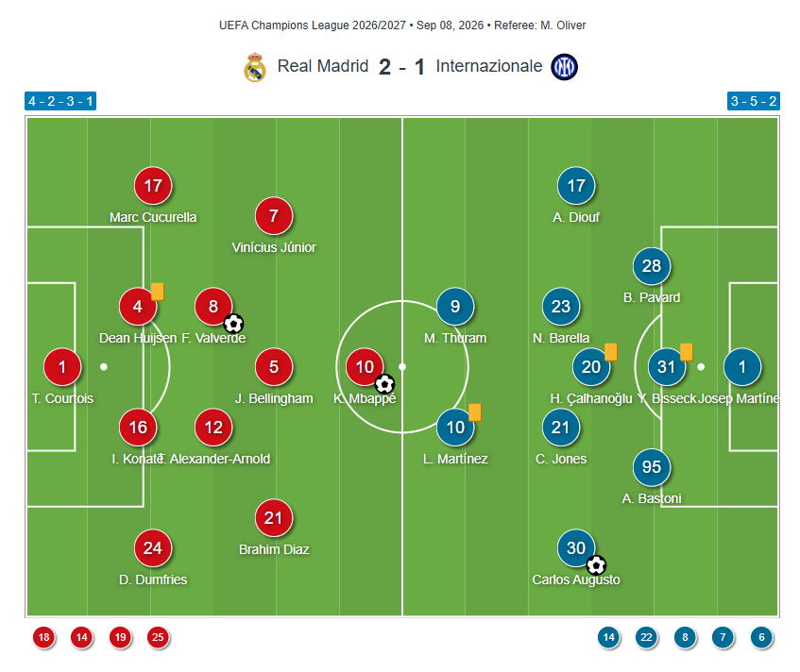Open the 3-5-2 formation badge
This screenshot has height=672, width=800.
[x=754, y=101]
